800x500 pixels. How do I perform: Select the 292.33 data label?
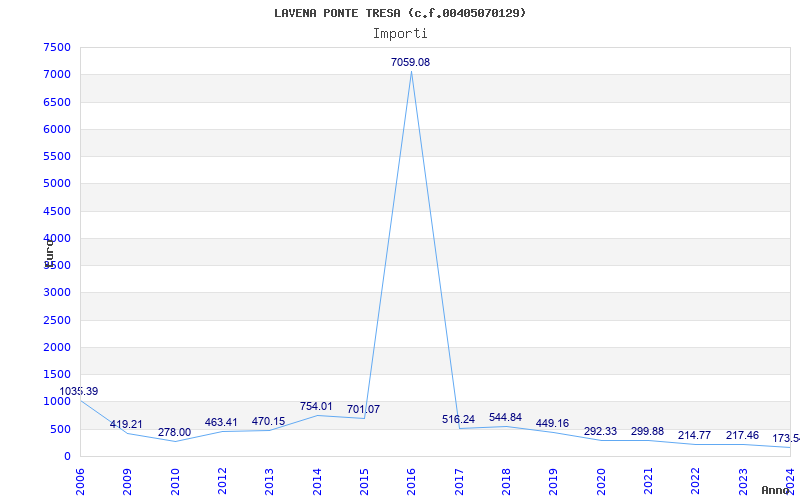(600, 431)
